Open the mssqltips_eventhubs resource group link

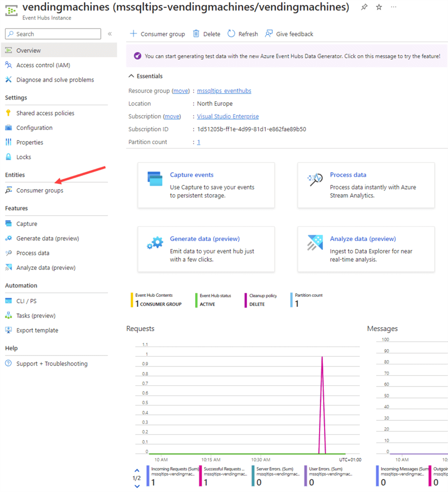coord(224,91)
